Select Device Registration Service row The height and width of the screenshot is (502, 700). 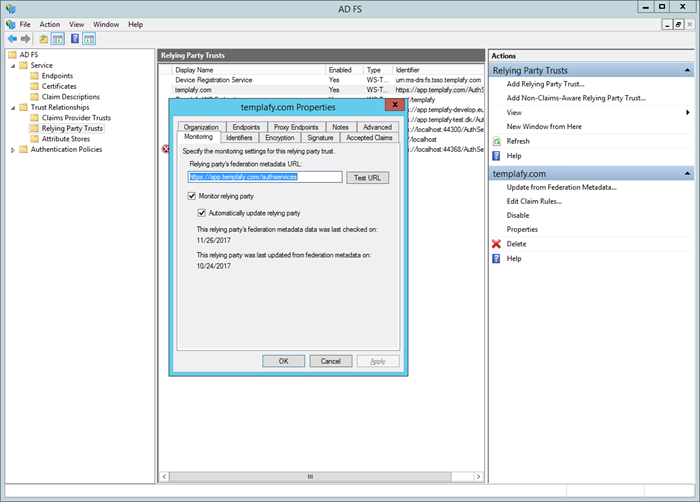321,80
